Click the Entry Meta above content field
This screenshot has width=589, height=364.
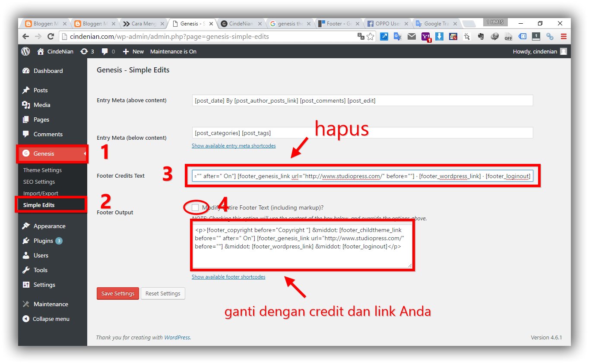click(362, 100)
